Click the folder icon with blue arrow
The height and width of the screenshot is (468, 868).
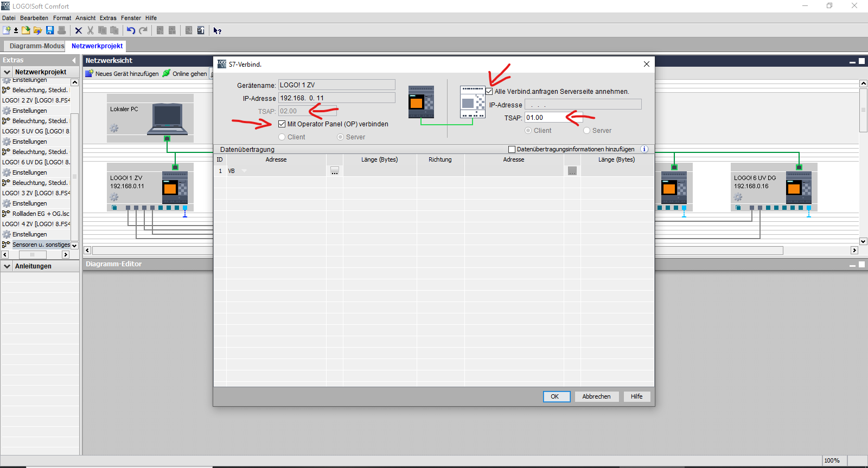(x=37, y=30)
